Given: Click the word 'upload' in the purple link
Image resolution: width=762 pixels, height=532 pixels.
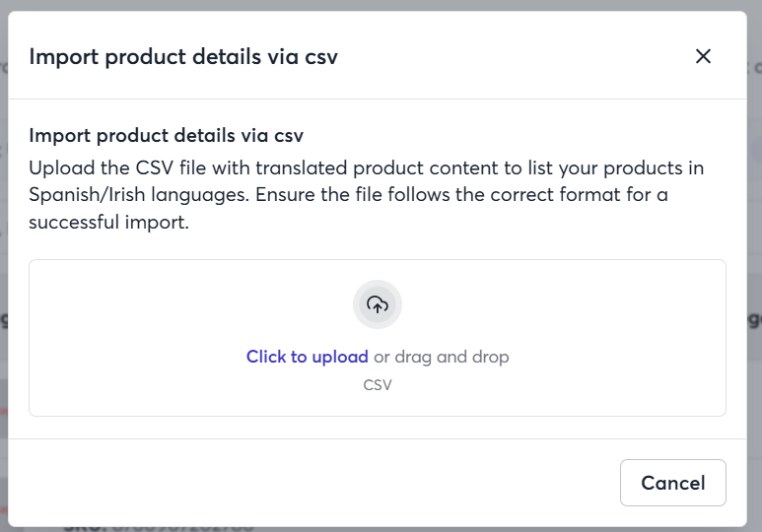Looking at the screenshot, I should coord(340,357).
